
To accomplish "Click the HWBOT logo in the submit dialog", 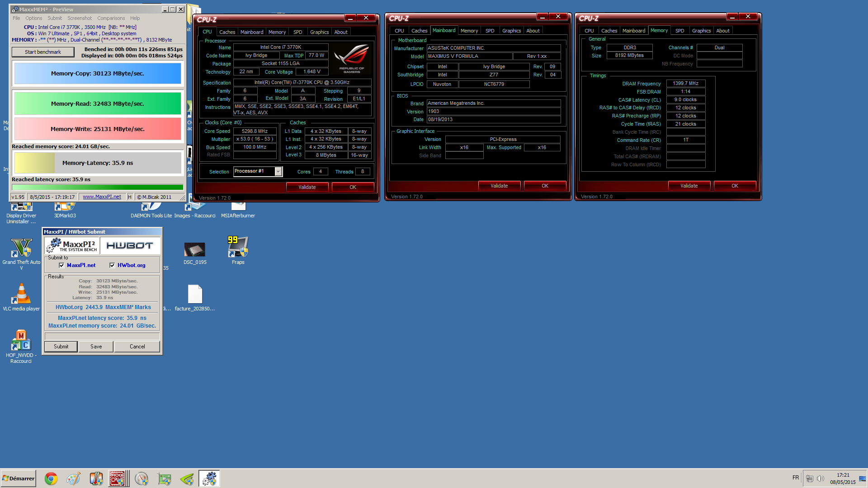I will pyautogui.click(x=130, y=245).
